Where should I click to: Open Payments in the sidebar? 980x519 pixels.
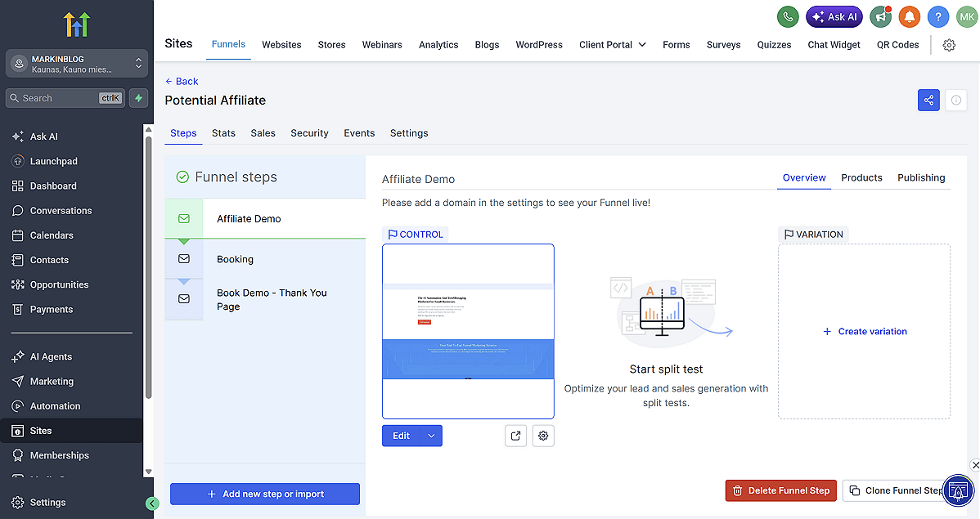pos(52,309)
